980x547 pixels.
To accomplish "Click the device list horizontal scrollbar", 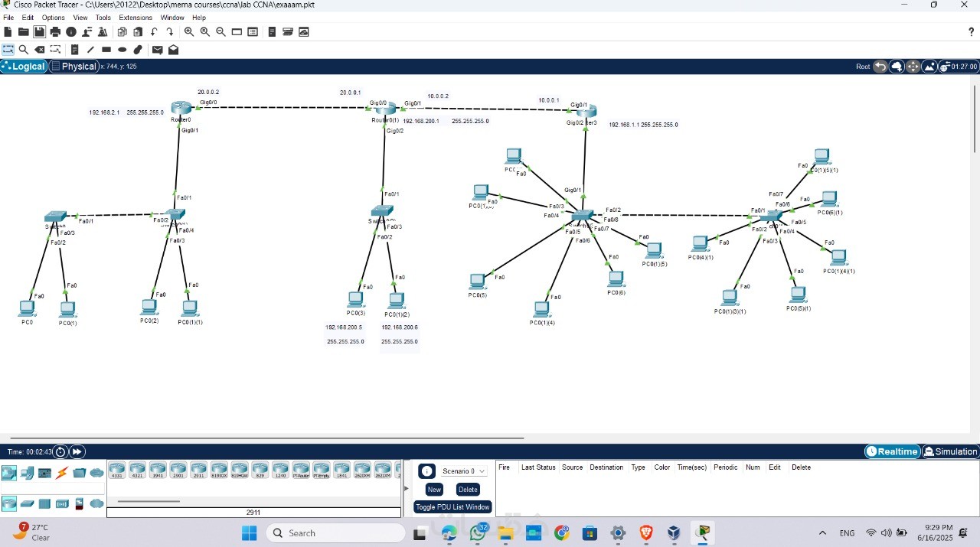I will [149, 502].
